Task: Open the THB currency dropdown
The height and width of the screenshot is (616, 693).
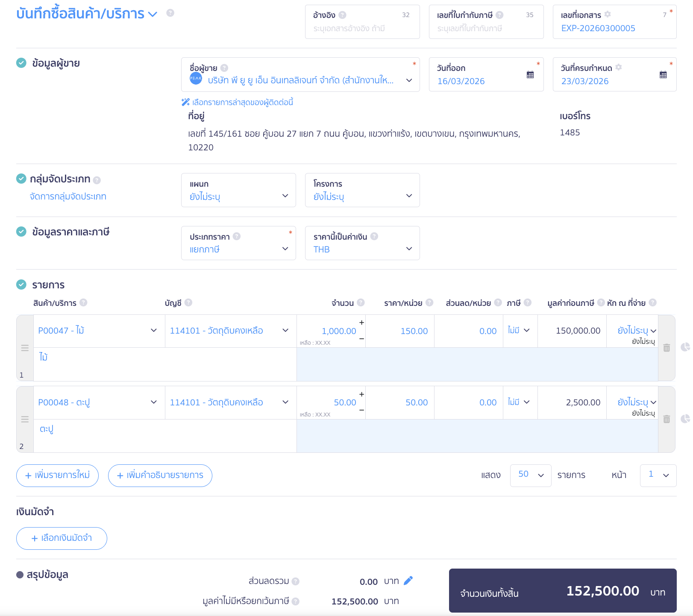Action: coord(362,243)
